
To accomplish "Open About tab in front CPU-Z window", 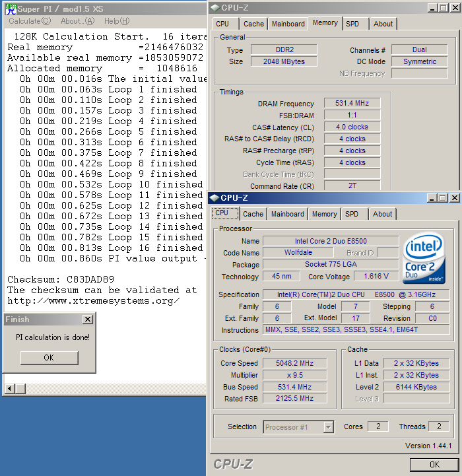I will (x=383, y=215).
